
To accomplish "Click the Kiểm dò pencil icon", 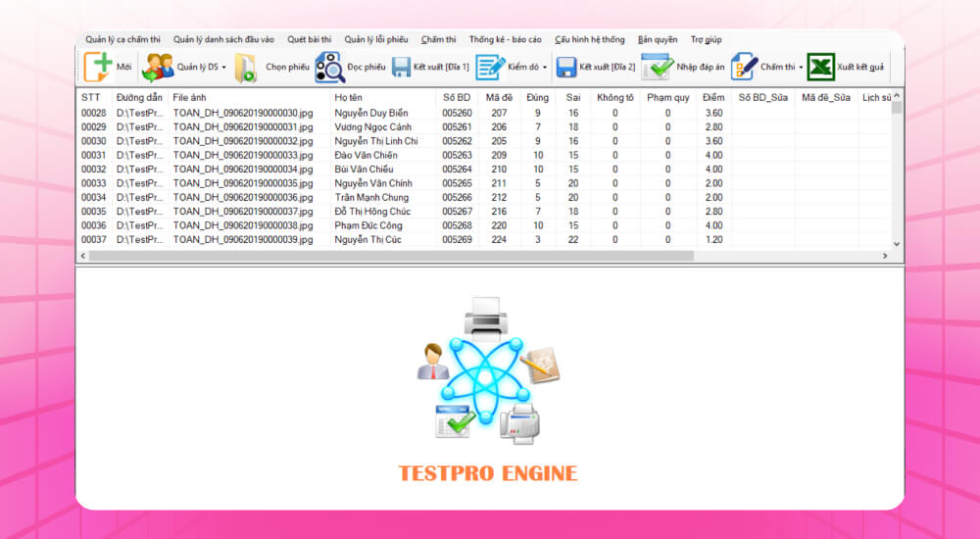I will [489, 67].
